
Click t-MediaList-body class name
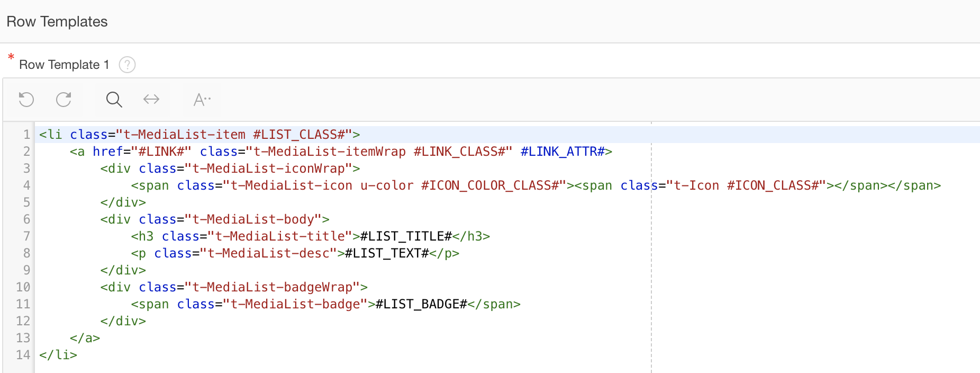[x=253, y=219]
